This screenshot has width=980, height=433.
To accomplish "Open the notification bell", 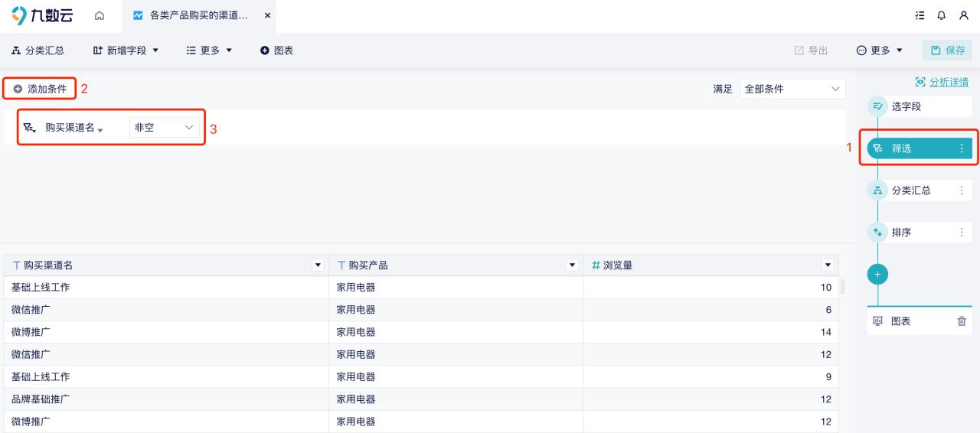I will [941, 15].
